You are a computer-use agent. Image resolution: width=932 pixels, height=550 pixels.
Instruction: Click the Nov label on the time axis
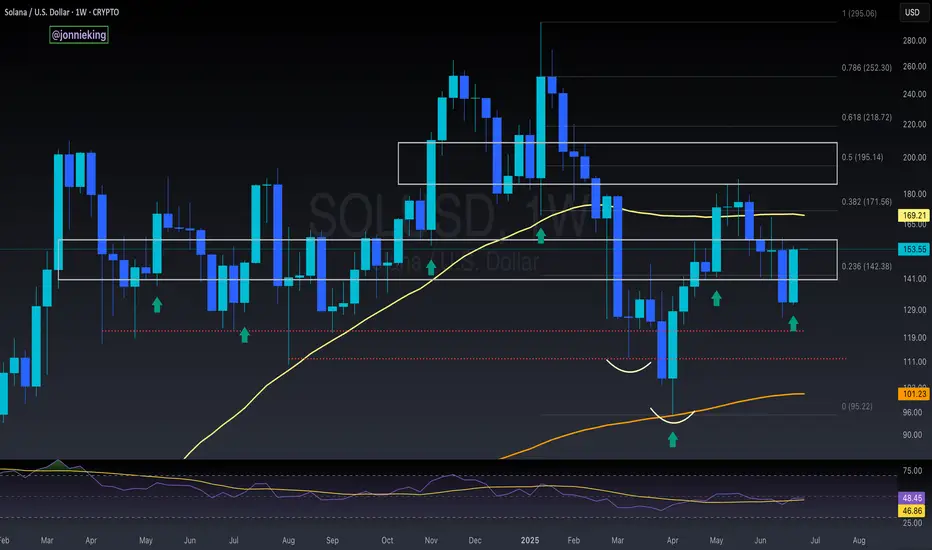pyautogui.click(x=431, y=540)
